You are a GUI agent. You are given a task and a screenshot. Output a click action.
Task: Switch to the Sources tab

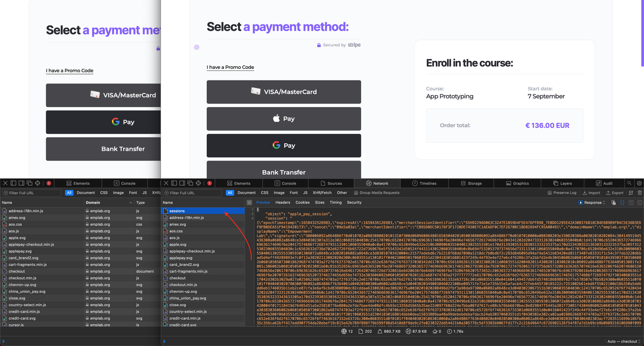(331, 184)
